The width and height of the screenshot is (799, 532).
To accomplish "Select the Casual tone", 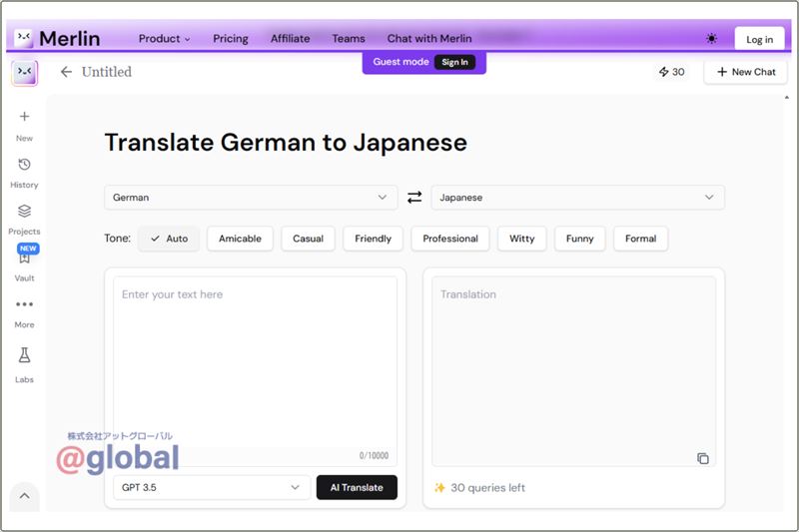I will [x=308, y=239].
